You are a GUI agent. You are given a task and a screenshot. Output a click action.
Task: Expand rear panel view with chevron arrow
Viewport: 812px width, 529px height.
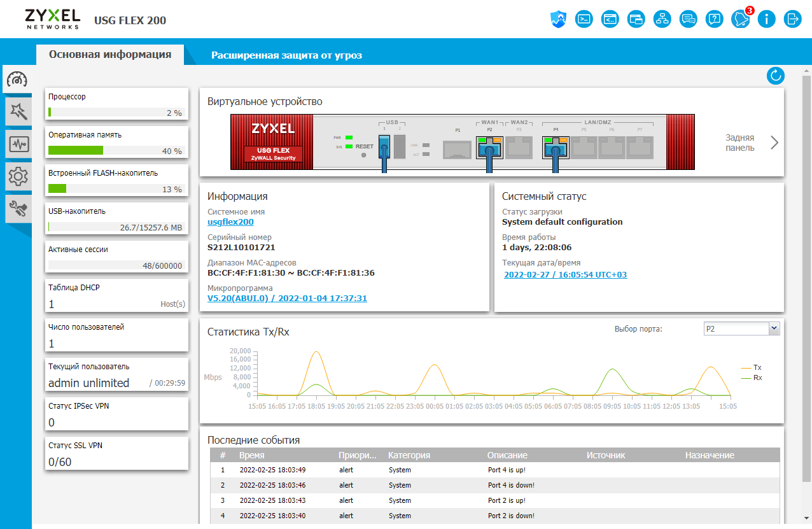tap(774, 143)
